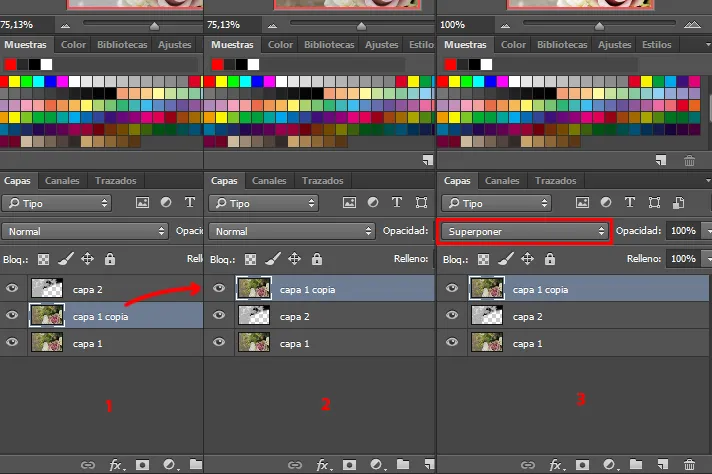Switch to Trazados tab in middle panel
The image size is (712, 474).
(x=322, y=181)
